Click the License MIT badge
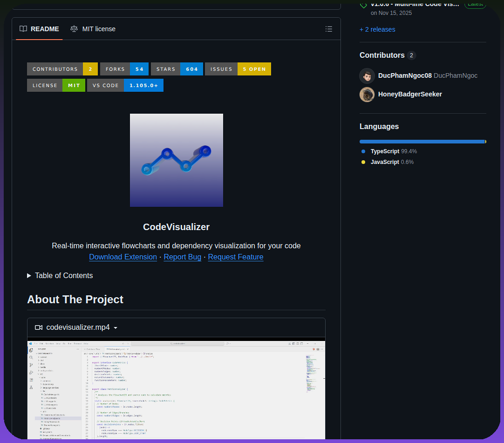Screen dimensions: 504x443 pyautogui.click(x=56, y=85)
